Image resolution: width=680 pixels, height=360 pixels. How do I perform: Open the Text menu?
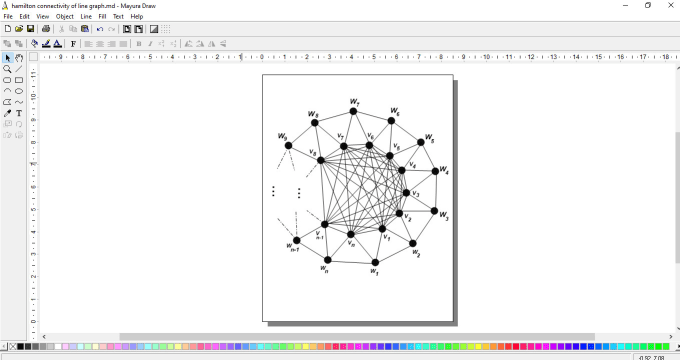118,16
